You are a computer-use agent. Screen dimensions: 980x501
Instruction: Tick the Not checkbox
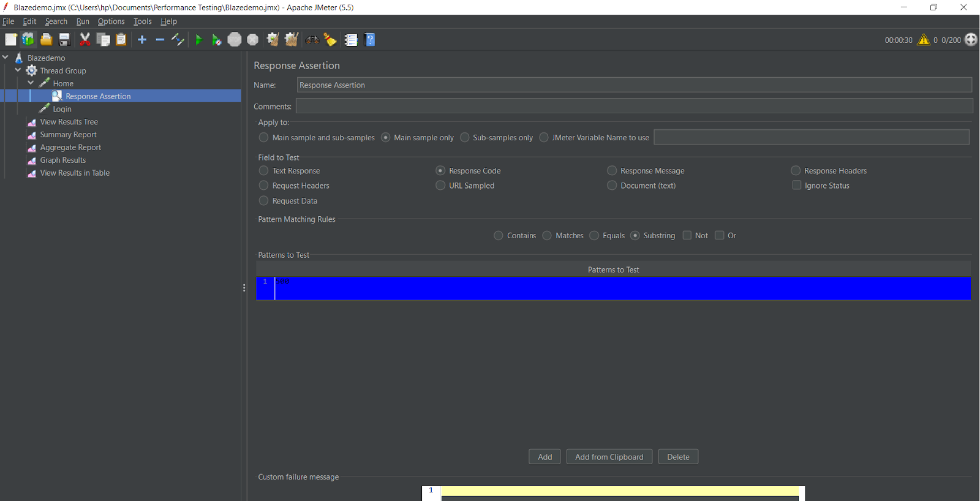point(687,235)
